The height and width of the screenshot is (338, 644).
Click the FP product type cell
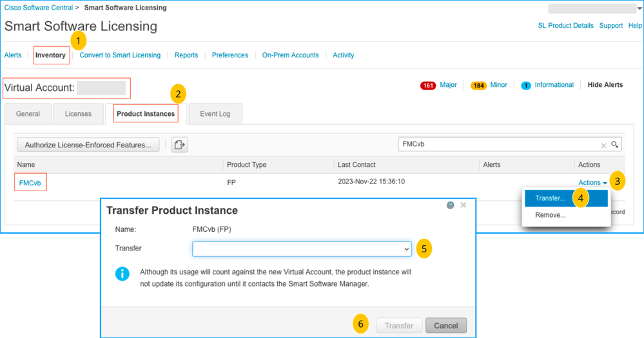pyautogui.click(x=231, y=183)
